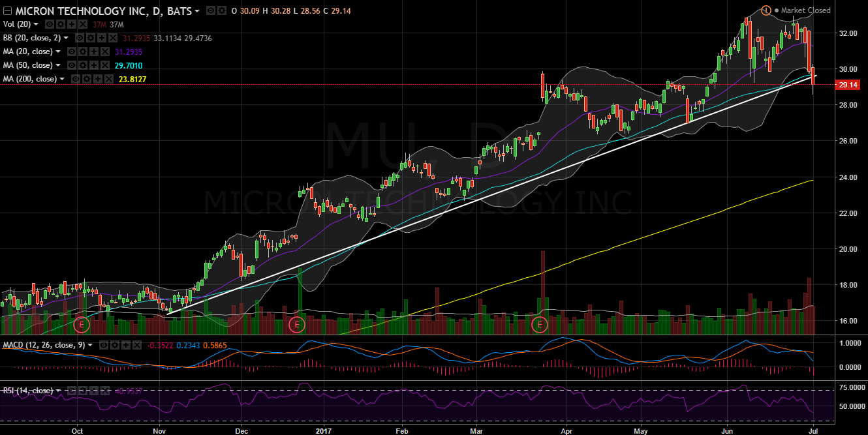Hide the Vol (20) indicator via eye

[48, 24]
